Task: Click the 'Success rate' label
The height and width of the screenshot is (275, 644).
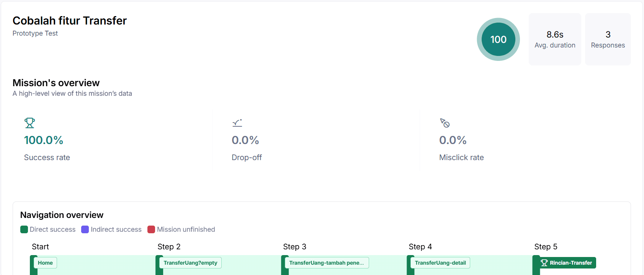Action: click(x=47, y=157)
